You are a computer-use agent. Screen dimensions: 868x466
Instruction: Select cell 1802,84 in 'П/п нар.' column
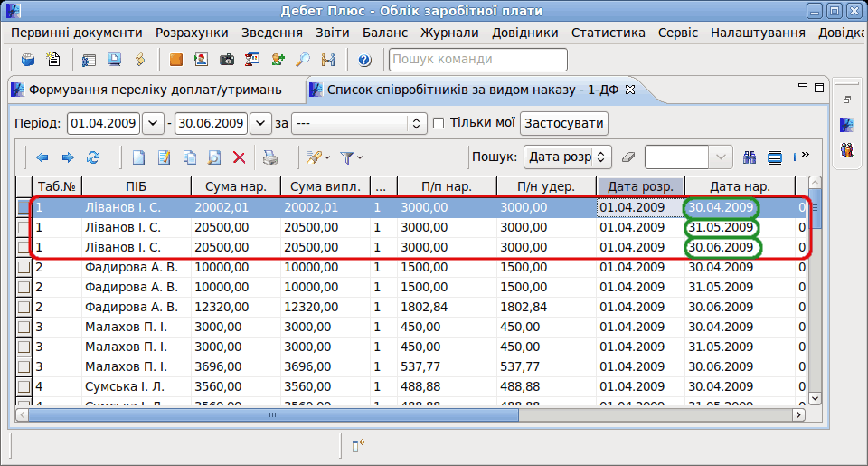tap(447, 308)
